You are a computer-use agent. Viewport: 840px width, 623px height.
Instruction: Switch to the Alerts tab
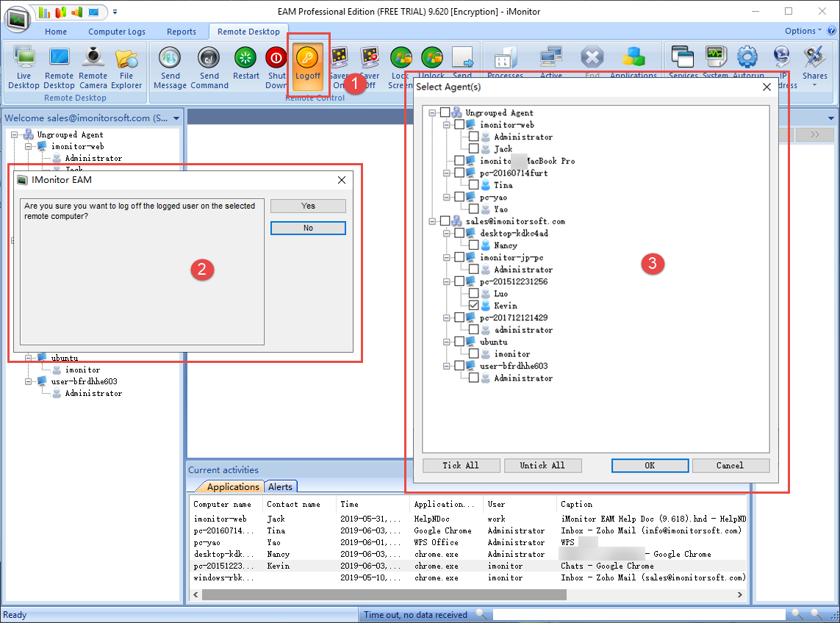tap(280, 486)
